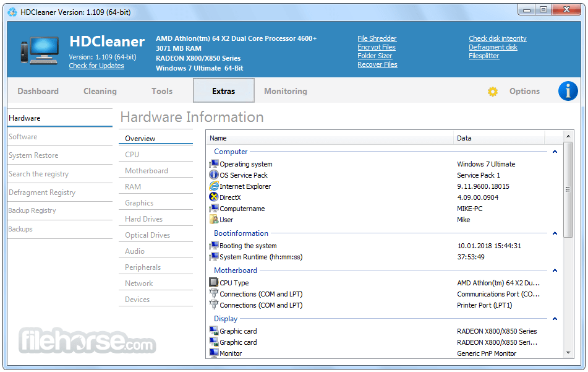
Task: Select the Hard Drives subcategory
Action: [156, 219]
